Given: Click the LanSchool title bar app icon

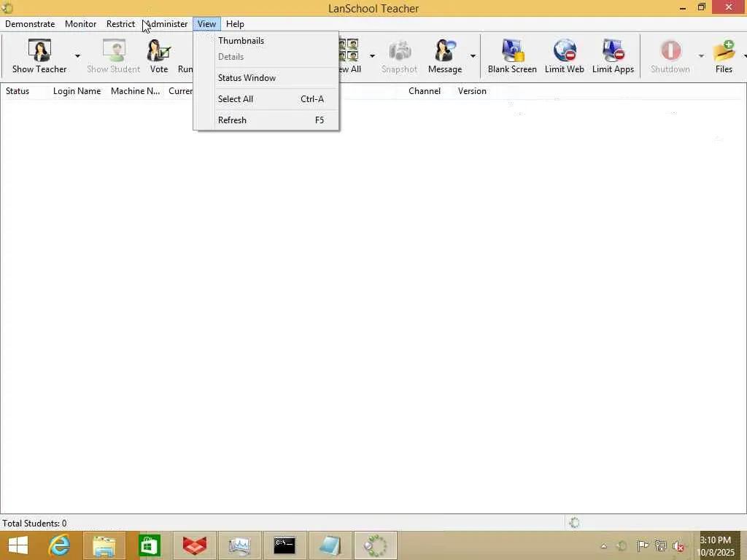Looking at the screenshot, I should tap(7, 8).
